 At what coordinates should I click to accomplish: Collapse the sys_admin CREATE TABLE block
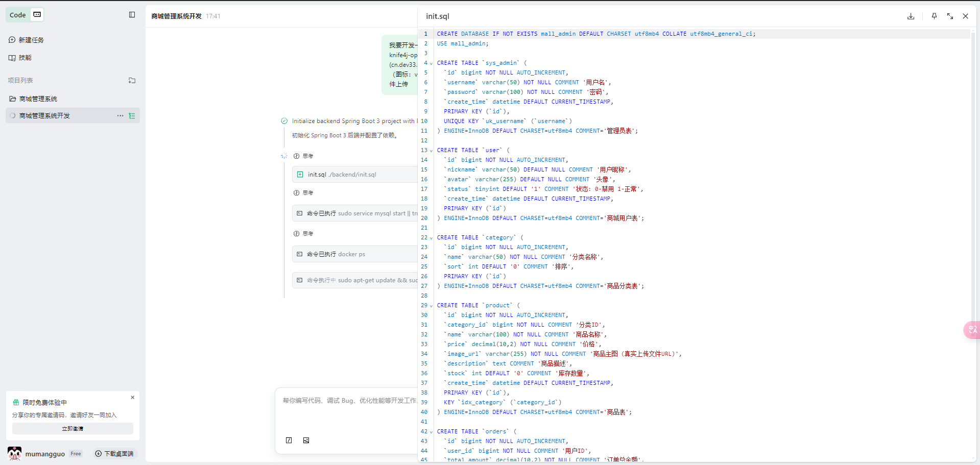(x=431, y=64)
